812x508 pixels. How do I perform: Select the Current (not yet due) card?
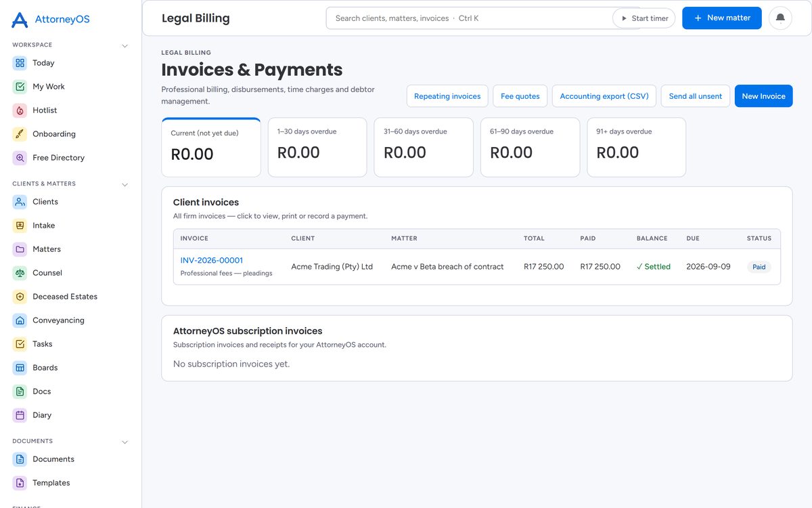(x=211, y=147)
